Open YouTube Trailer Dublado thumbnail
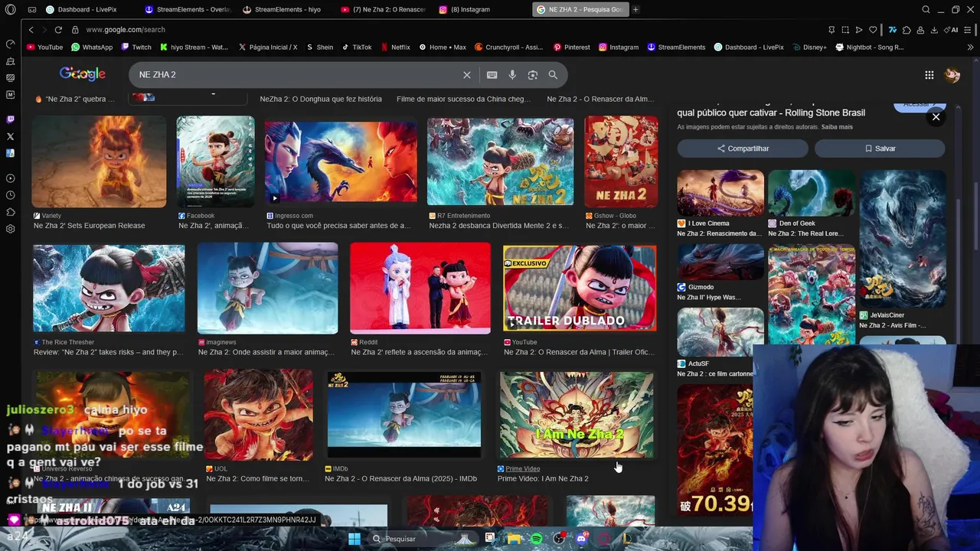This screenshot has width=980, height=551. [x=580, y=289]
